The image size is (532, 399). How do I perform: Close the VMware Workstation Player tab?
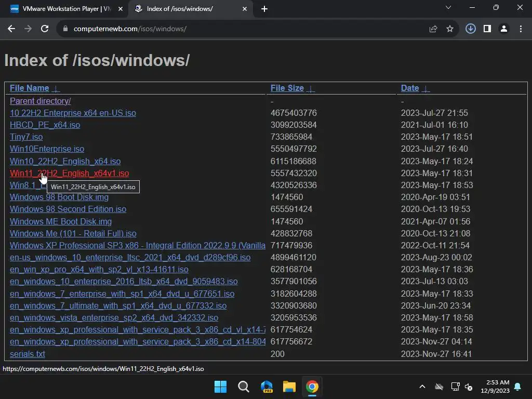(120, 9)
